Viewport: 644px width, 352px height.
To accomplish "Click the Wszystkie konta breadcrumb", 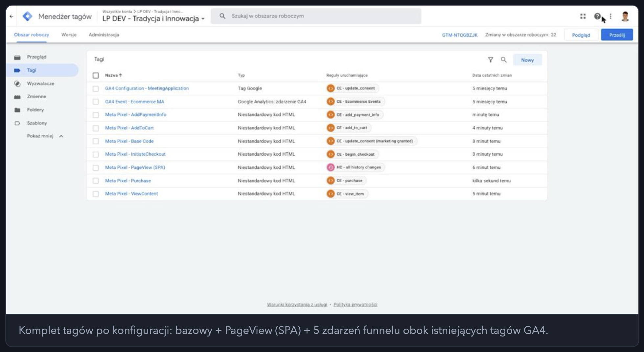I will [117, 12].
